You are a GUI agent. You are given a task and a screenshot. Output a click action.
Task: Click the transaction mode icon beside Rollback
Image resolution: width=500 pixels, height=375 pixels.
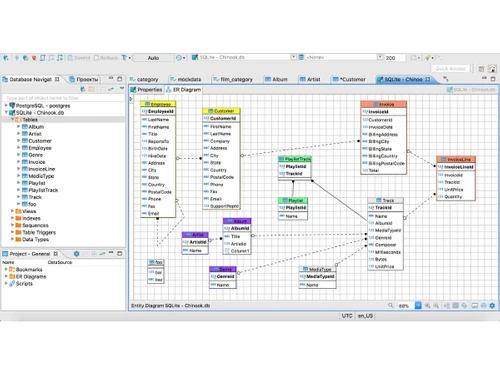[x=124, y=58]
